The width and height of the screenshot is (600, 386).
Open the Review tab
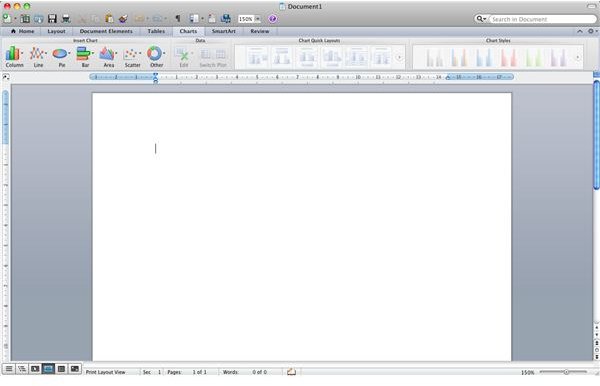259,31
